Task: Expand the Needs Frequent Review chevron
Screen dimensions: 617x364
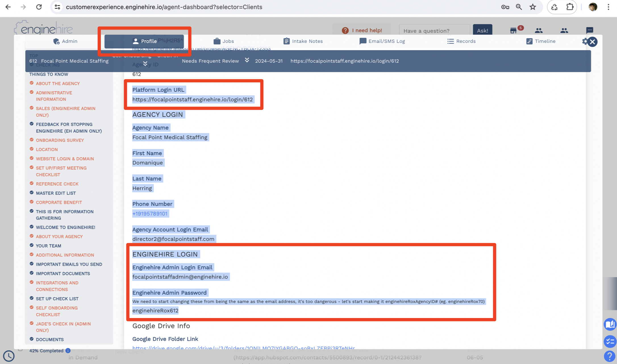Action: (x=247, y=60)
